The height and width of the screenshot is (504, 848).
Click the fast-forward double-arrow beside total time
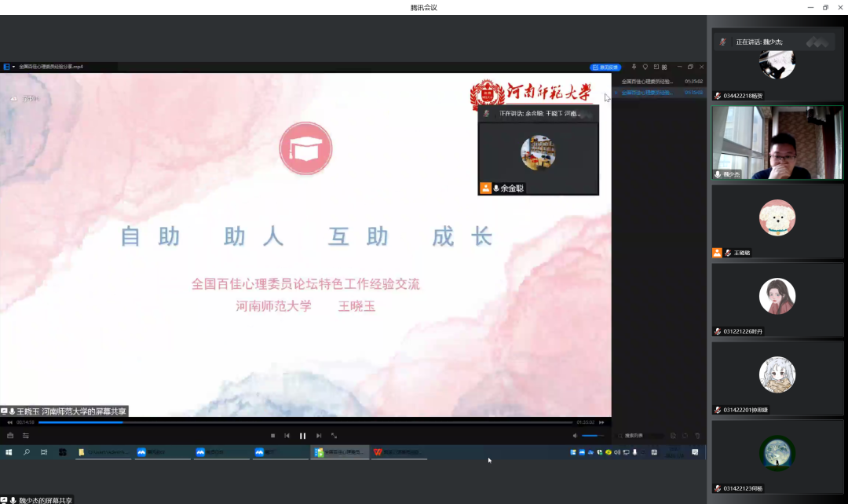click(x=601, y=422)
